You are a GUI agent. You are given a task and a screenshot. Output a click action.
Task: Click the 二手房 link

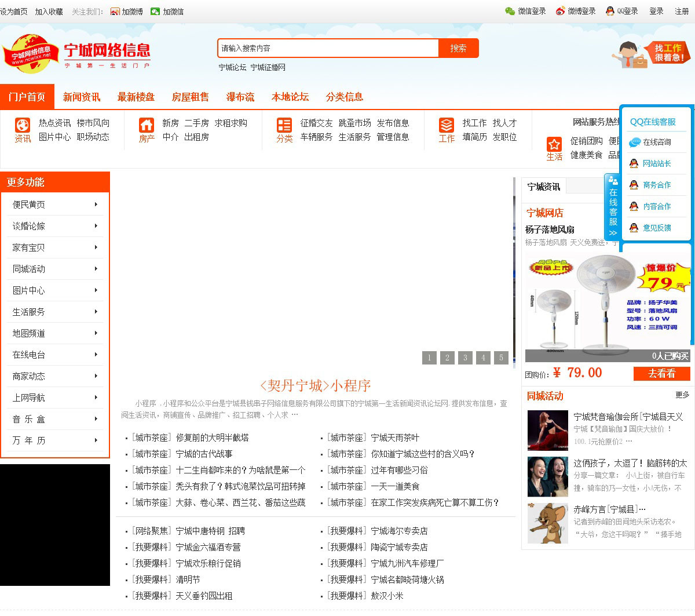tap(196, 123)
